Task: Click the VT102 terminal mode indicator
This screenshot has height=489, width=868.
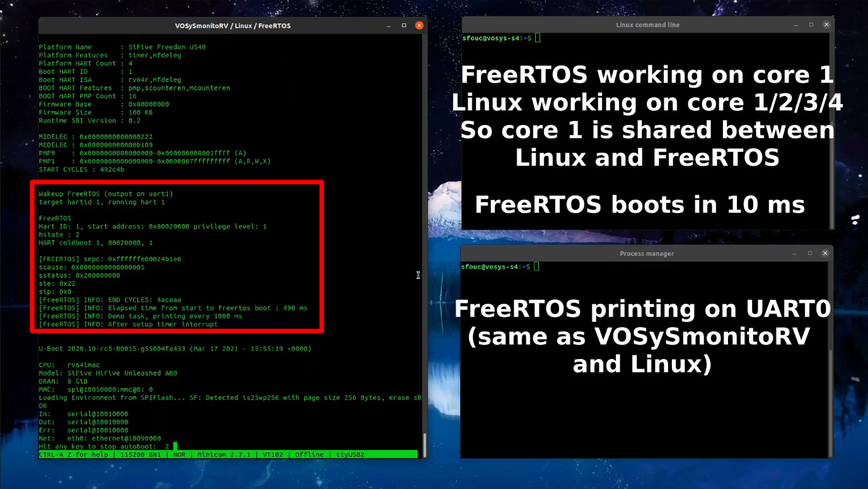Action: tap(274, 454)
